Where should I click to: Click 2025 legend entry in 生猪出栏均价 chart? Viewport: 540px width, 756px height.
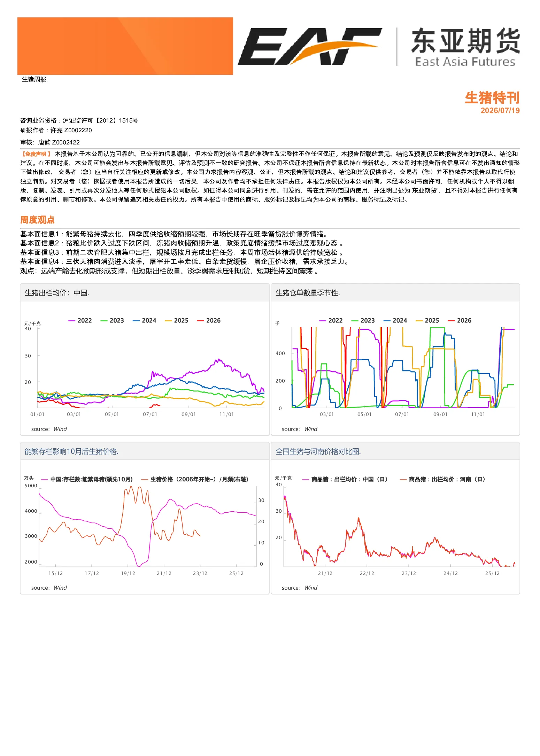(177, 321)
